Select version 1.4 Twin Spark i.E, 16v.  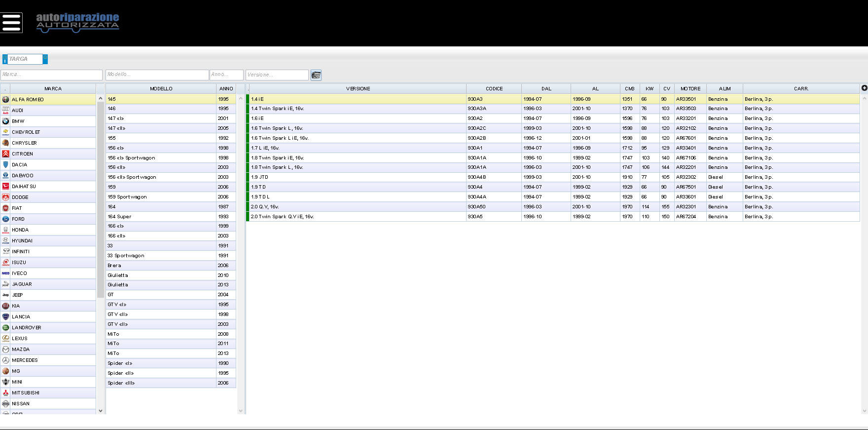[x=553, y=109]
